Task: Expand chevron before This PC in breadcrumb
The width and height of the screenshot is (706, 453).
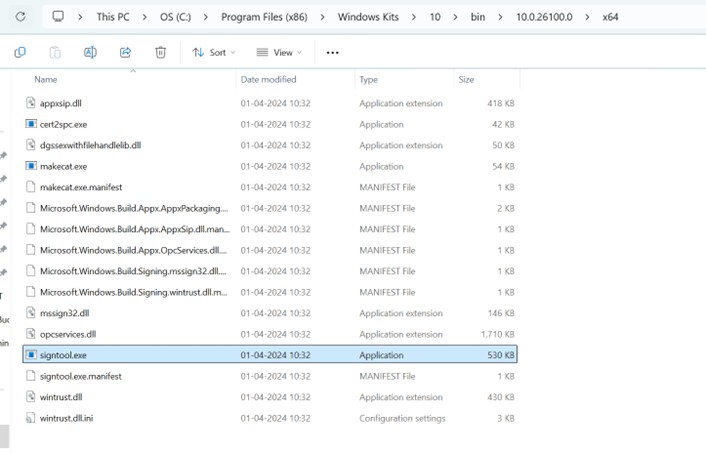Action: point(80,17)
